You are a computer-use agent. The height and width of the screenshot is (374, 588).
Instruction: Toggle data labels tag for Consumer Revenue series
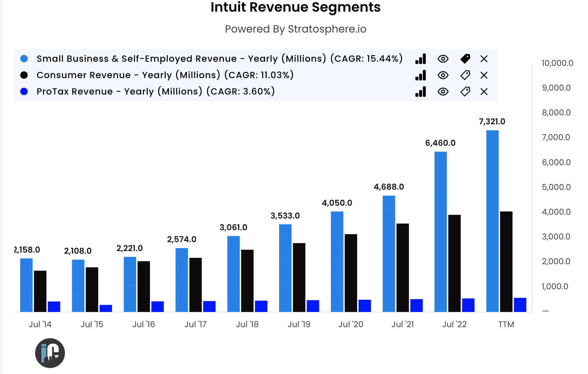tap(465, 75)
